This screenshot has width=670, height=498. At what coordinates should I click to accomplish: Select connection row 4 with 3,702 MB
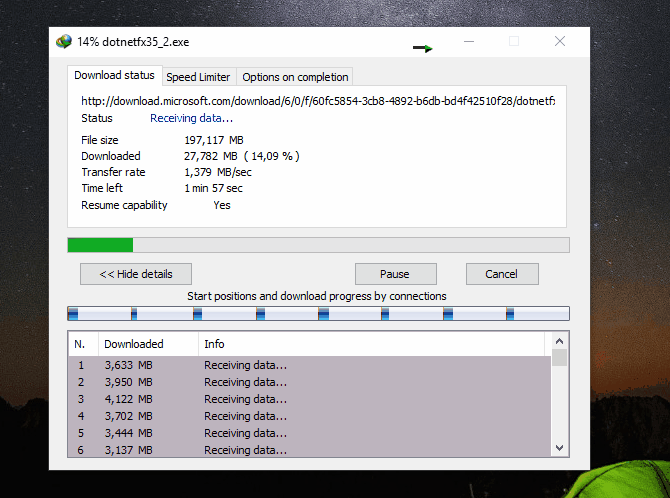[309, 416]
